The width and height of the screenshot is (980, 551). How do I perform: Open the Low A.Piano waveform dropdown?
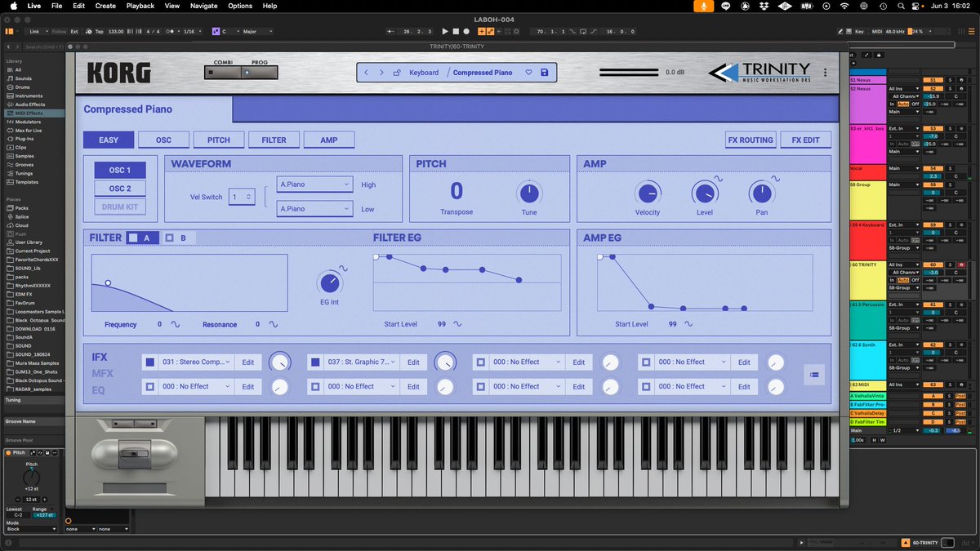pos(314,209)
